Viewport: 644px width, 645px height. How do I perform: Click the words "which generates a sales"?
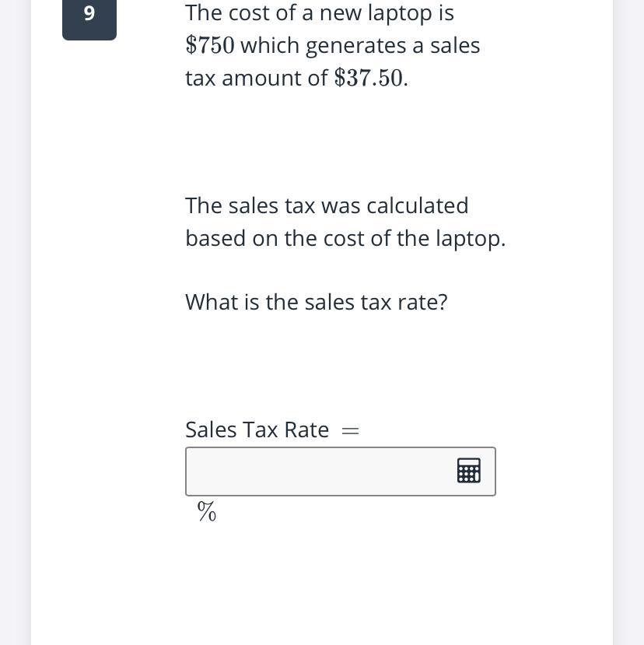pos(360,46)
